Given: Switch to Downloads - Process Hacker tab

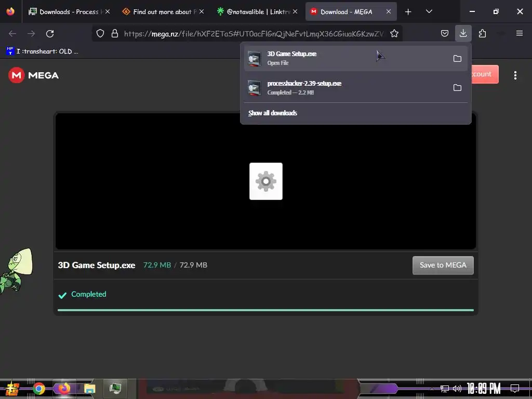Looking at the screenshot, I should [x=70, y=11].
